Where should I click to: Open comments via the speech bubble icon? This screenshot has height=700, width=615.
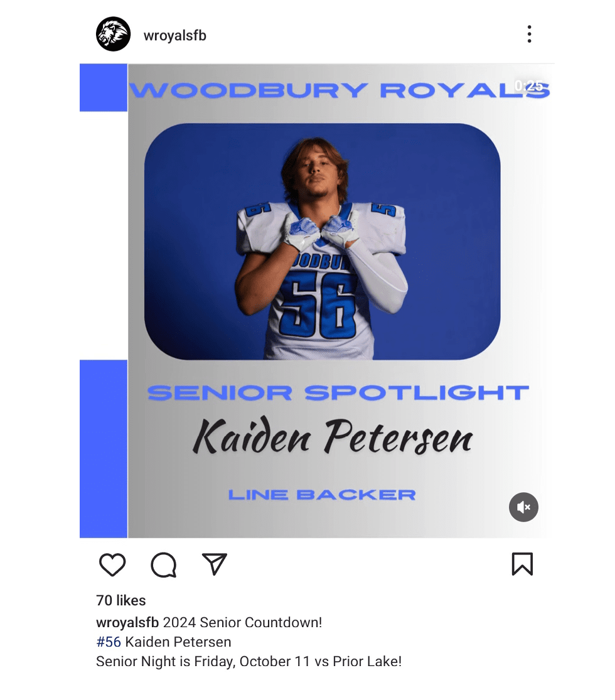pos(164,565)
